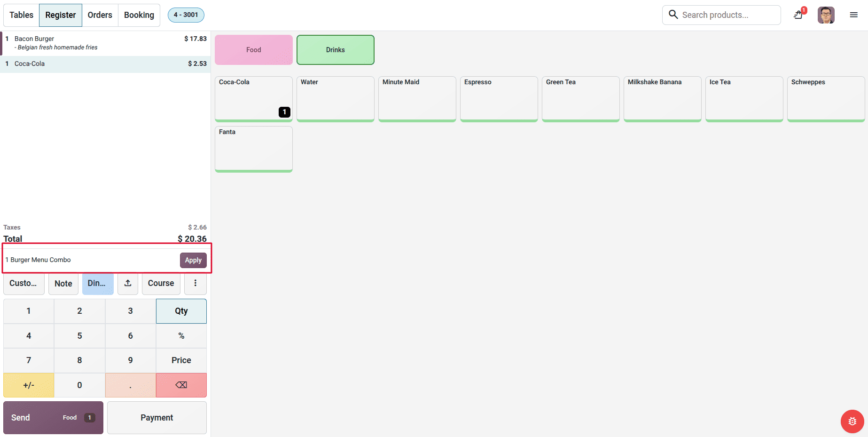868x437 pixels.
Task: Add Green Tea to the order
Action: pos(581,99)
